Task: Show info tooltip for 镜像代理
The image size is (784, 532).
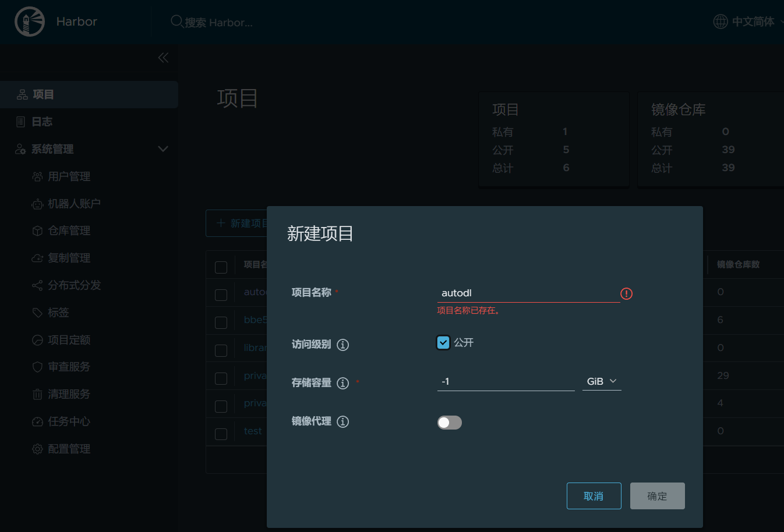Action: [342, 421]
